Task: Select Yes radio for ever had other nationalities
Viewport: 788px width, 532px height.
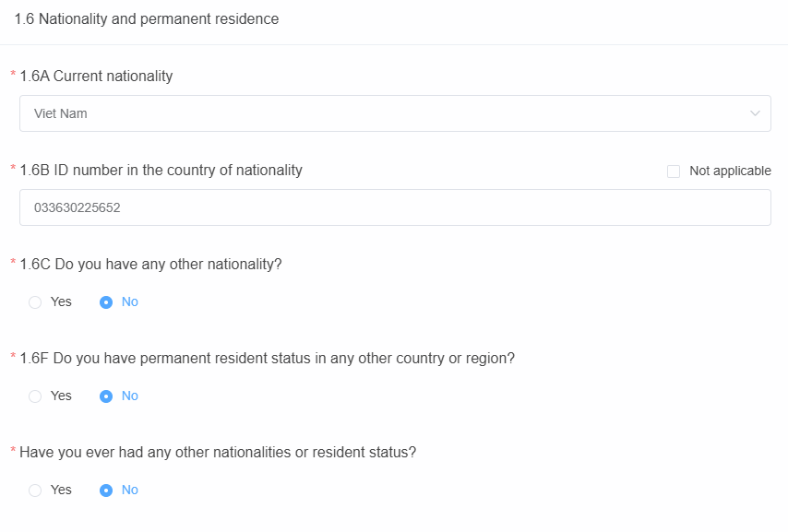Action: [x=35, y=491]
